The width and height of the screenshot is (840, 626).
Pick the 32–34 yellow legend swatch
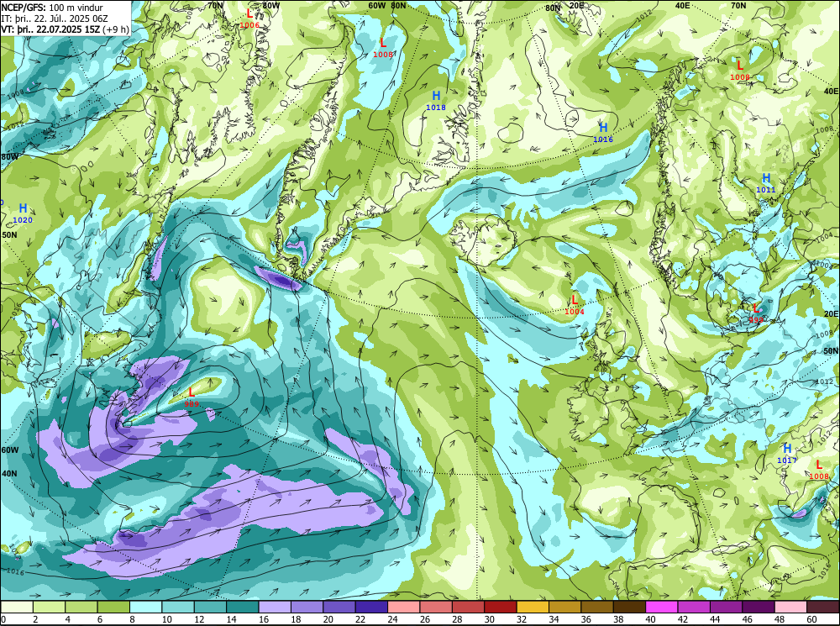tap(533, 607)
